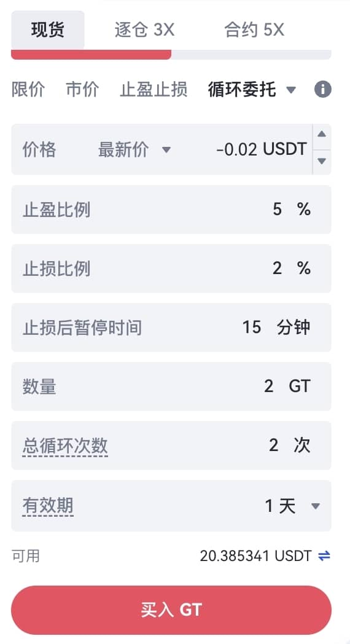Click the 止损比例 stop-loss percentage field
The height and width of the screenshot is (644, 350).
point(171,268)
